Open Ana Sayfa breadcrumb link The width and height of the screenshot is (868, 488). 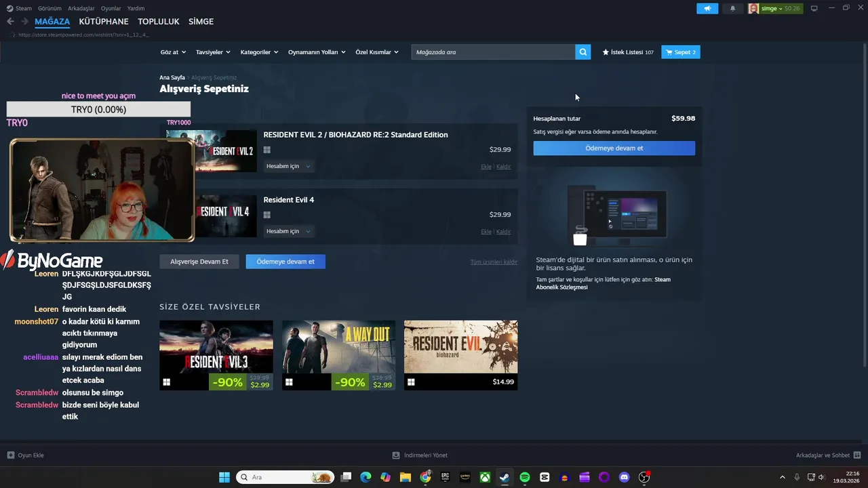click(x=172, y=78)
